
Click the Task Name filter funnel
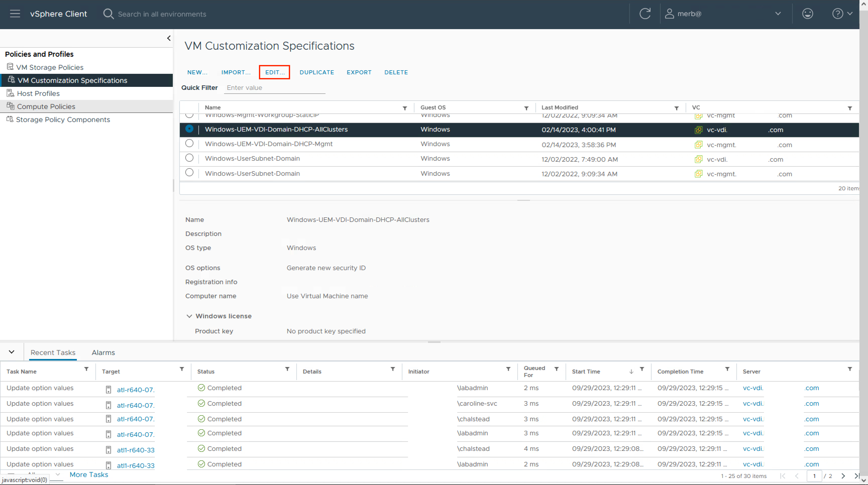pyautogui.click(x=86, y=369)
